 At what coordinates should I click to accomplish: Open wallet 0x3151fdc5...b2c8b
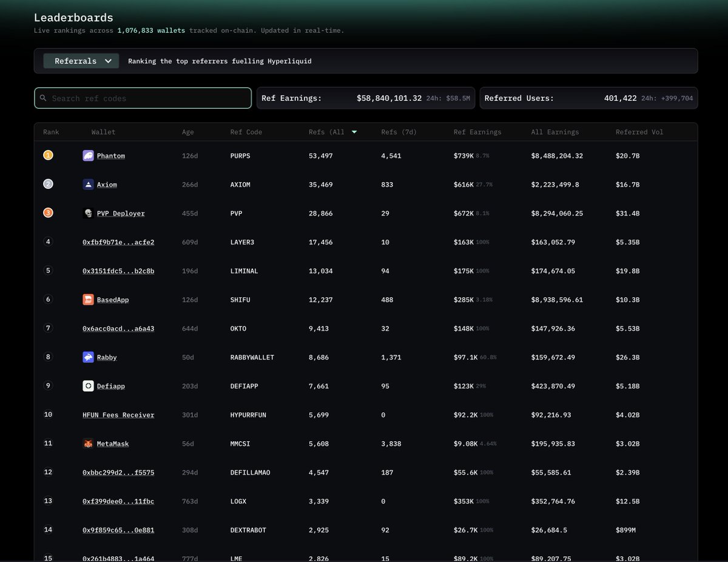[118, 271]
